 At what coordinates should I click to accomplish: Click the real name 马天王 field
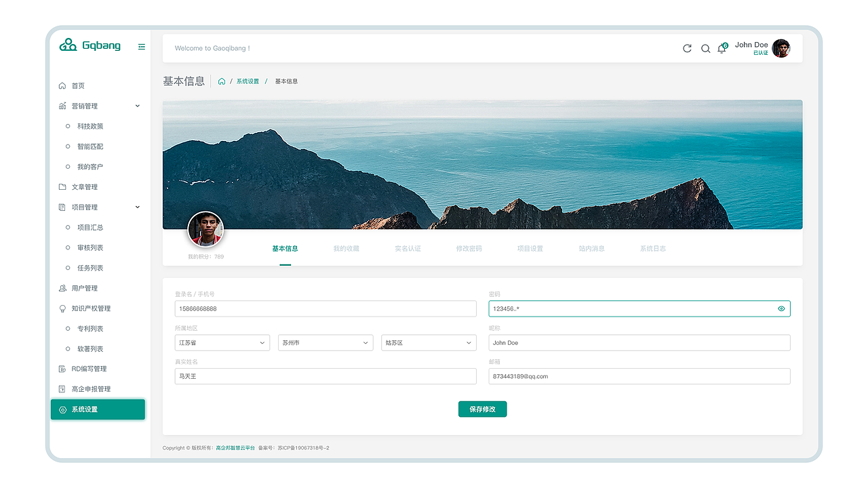click(325, 376)
